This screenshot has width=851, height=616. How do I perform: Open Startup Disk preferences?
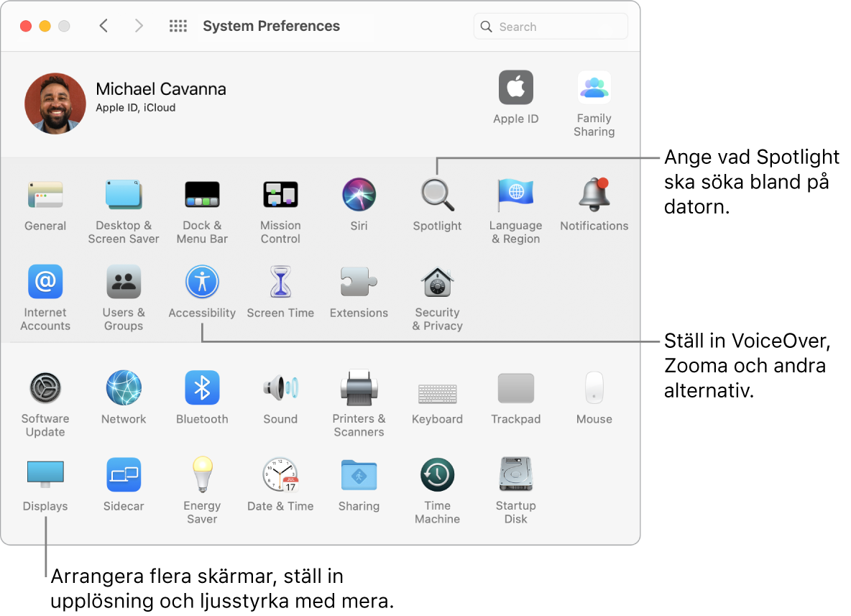[515, 474]
